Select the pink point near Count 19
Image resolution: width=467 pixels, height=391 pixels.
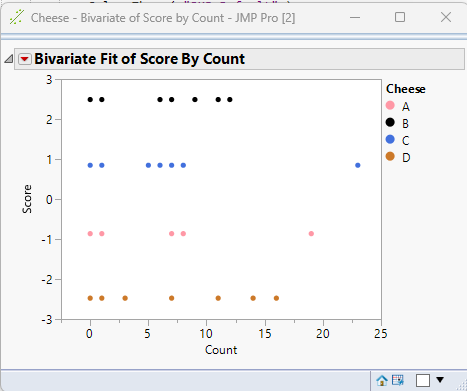[x=311, y=234]
